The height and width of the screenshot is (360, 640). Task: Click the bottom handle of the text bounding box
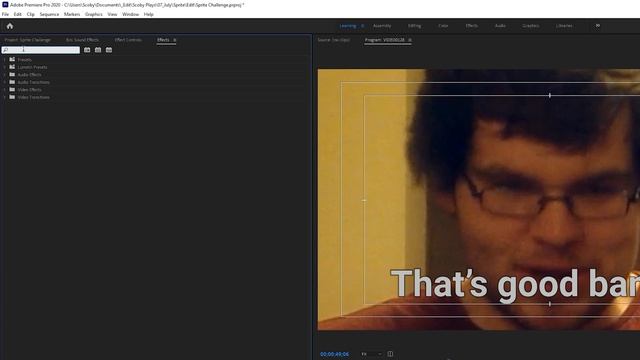[550, 304]
